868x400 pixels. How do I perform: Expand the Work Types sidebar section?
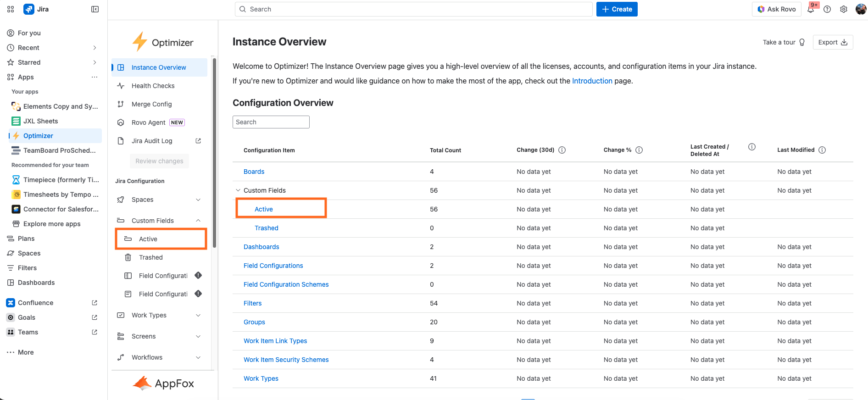[198, 315]
